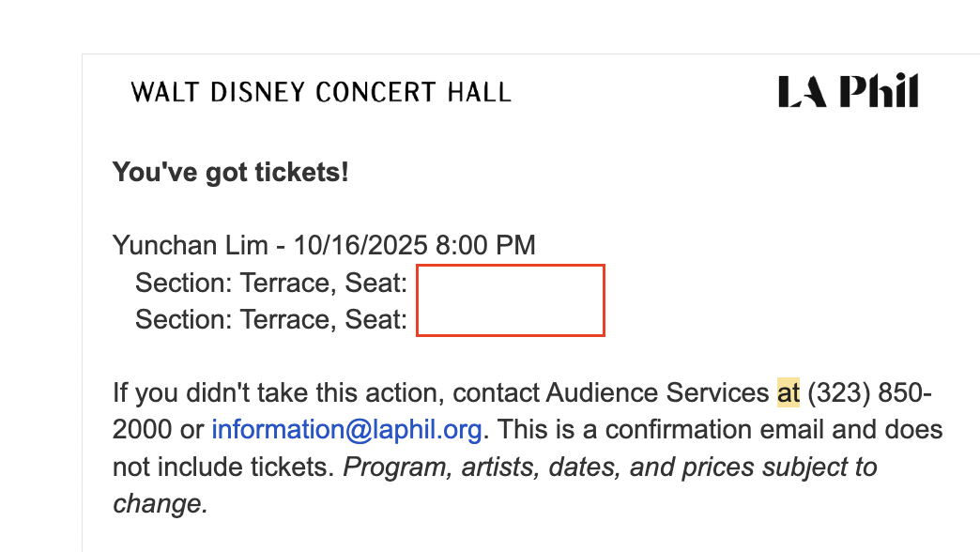Image resolution: width=980 pixels, height=552 pixels.
Task: Click the "You've got tickets!" heading
Action: tap(230, 173)
